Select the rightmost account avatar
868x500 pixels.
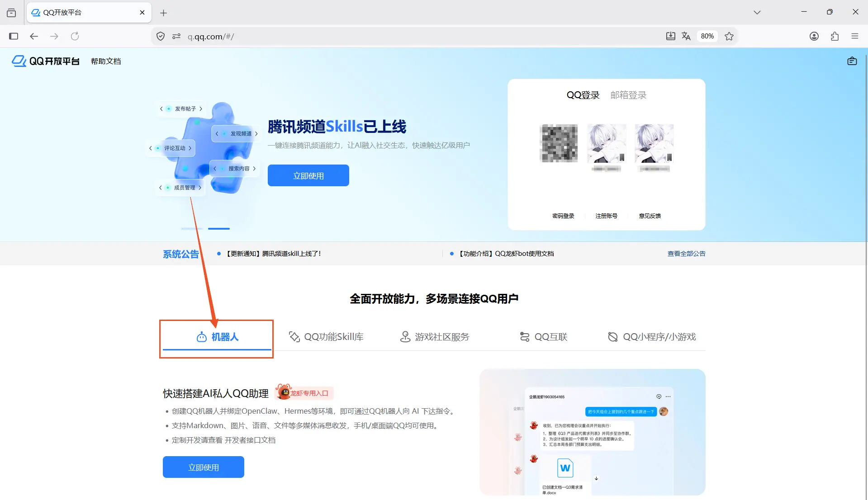pyautogui.click(x=654, y=143)
